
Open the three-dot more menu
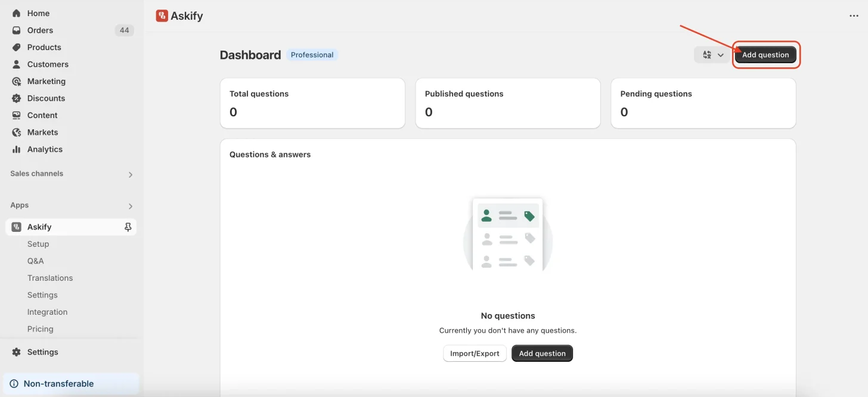click(854, 16)
